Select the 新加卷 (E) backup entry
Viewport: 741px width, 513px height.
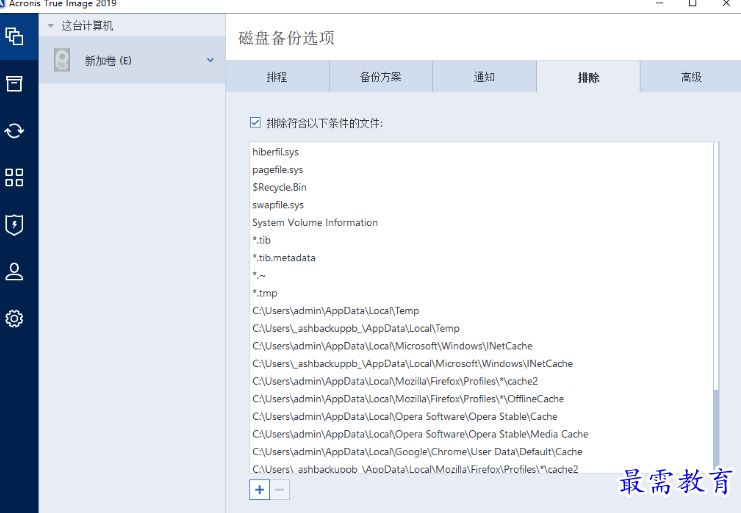pyautogui.click(x=132, y=60)
